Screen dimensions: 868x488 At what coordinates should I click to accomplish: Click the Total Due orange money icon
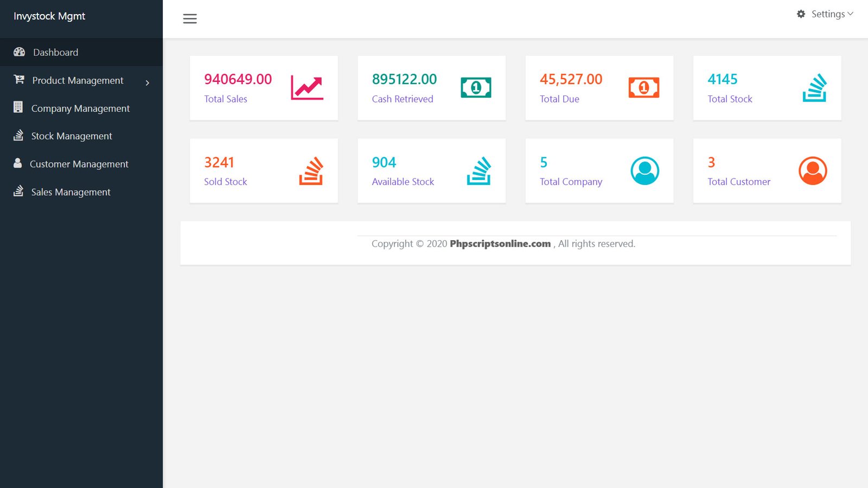[x=644, y=87]
